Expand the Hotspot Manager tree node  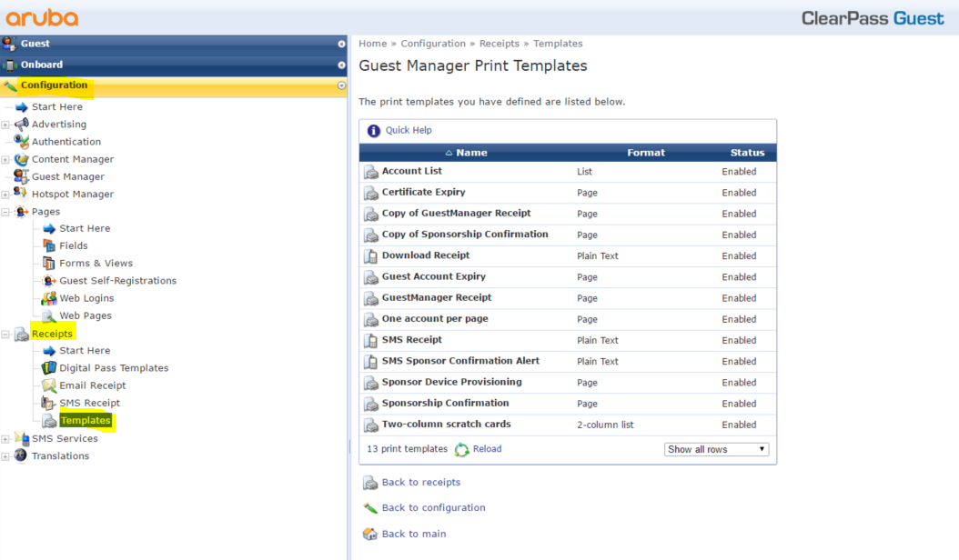click(5, 195)
